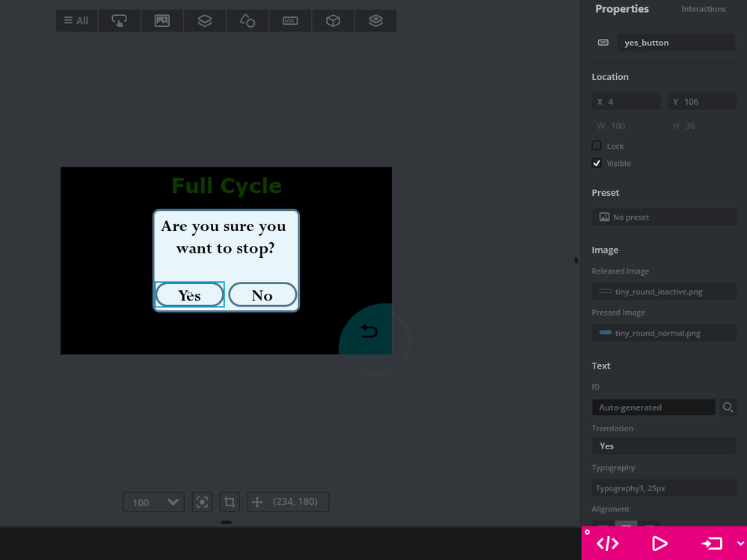The height and width of the screenshot is (560, 747).
Task: Open the All widgets list
Action: [x=77, y=20]
